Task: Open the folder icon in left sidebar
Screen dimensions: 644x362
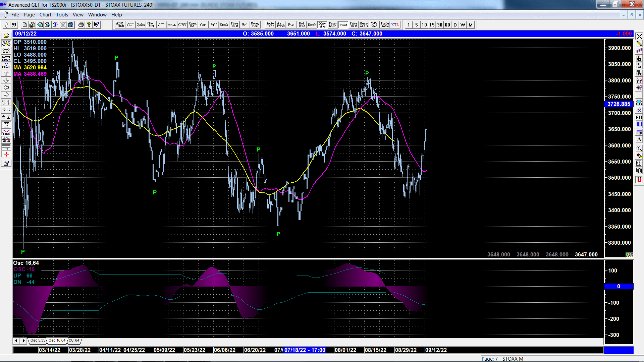Action: pos(6,36)
